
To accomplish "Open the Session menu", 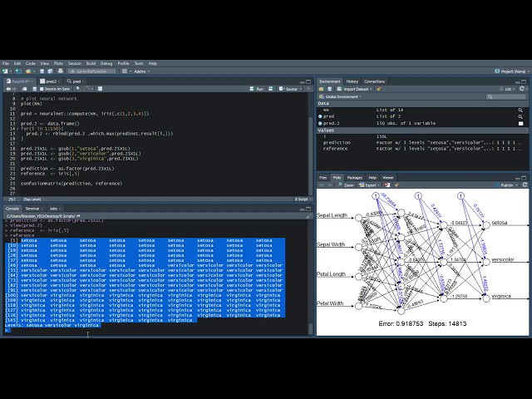I will pyautogui.click(x=75, y=63).
